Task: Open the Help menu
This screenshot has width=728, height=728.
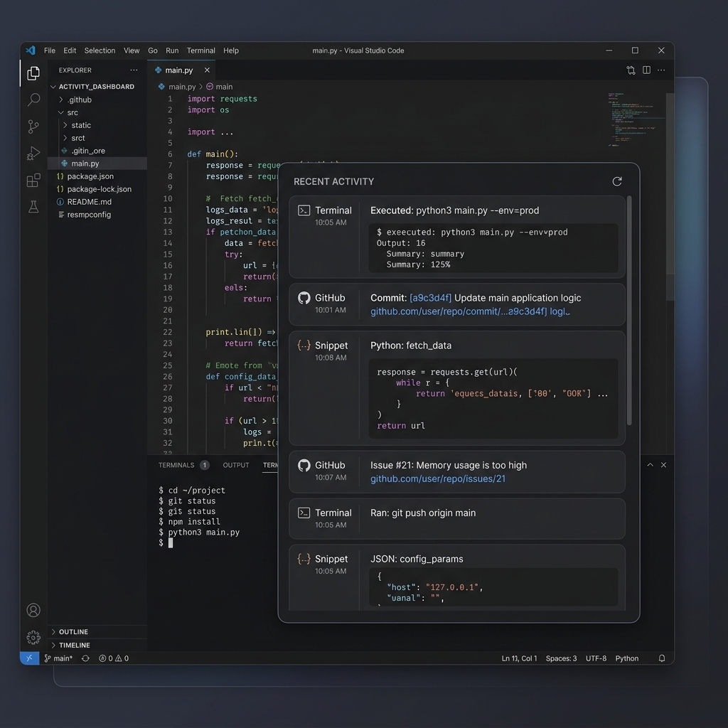Action: pyautogui.click(x=231, y=50)
